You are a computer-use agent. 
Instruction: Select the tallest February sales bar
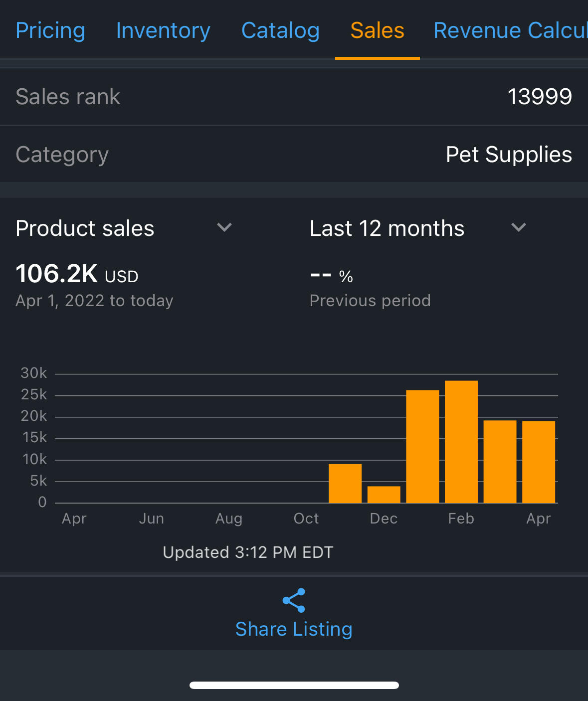click(461, 442)
